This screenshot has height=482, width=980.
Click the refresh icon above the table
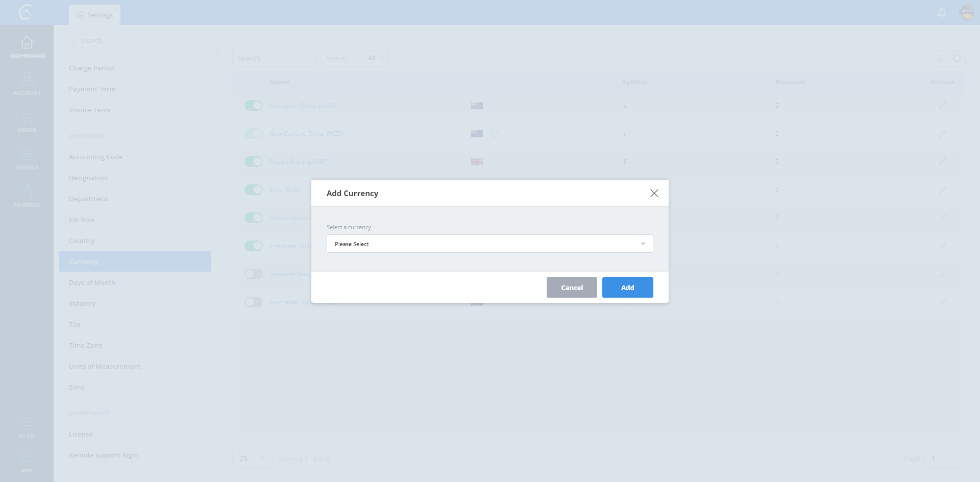(957, 58)
